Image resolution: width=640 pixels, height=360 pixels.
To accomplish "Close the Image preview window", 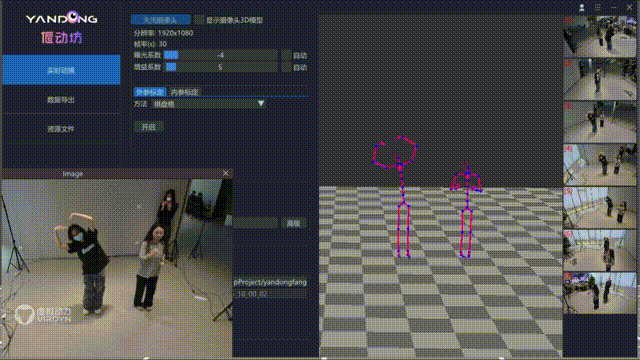I will tap(226, 173).
